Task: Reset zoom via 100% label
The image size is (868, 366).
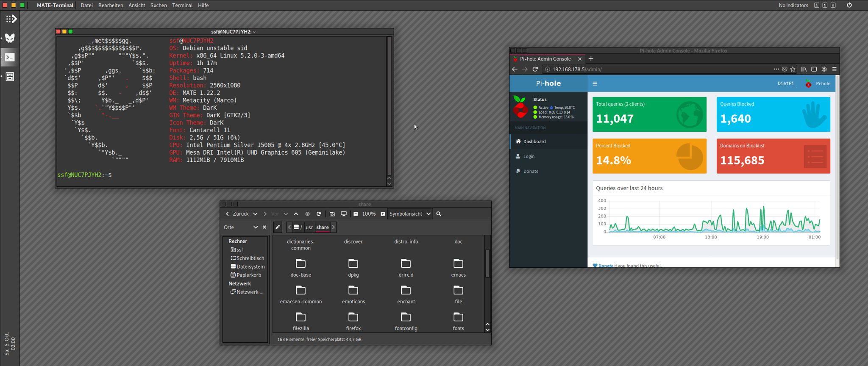Action: click(369, 214)
